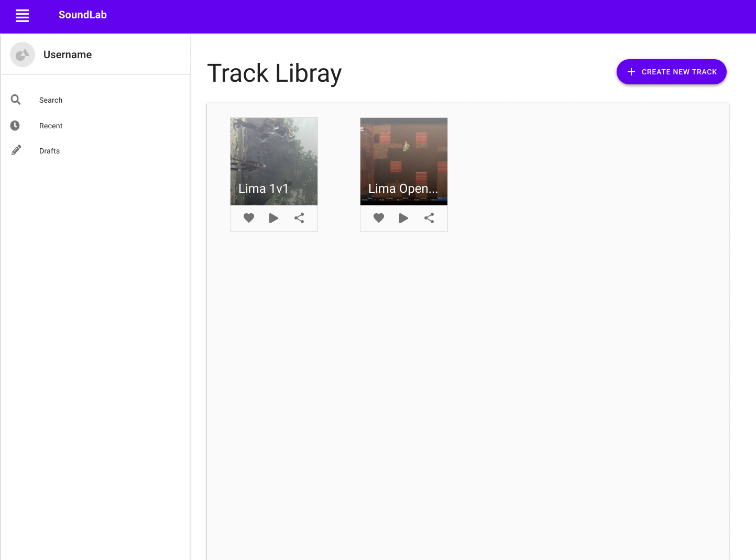Open the hamburger navigation menu
Image resolution: width=756 pixels, height=560 pixels.
pyautogui.click(x=22, y=16)
